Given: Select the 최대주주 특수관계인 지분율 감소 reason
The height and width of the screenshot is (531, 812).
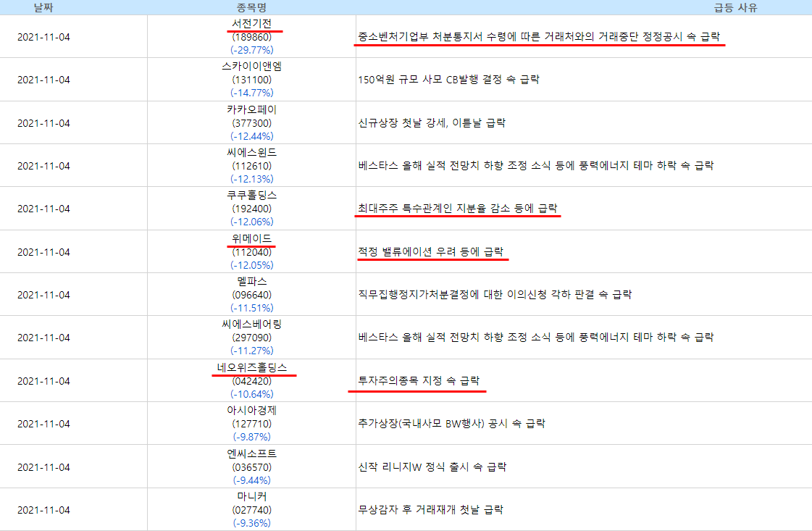Looking at the screenshot, I should (x=458, y=208).
